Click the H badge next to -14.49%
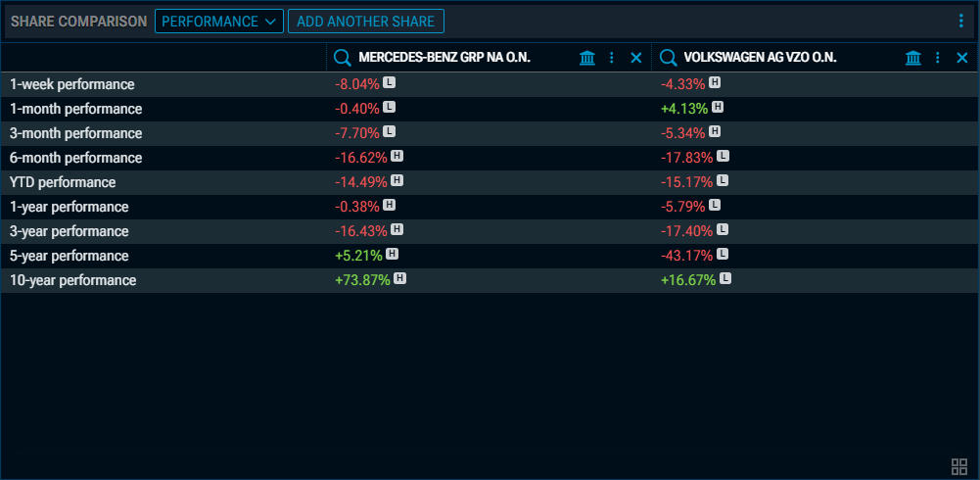Screen dimensions: 980x480 point(397,180)
